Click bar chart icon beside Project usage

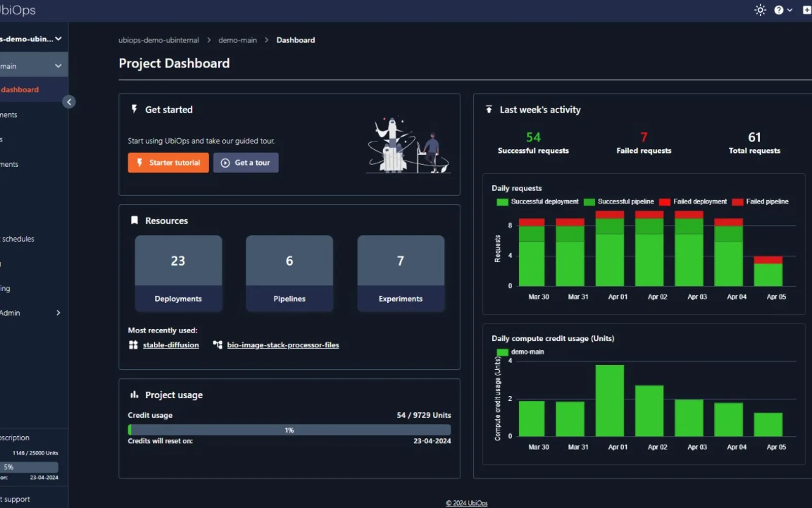point(134,395)
